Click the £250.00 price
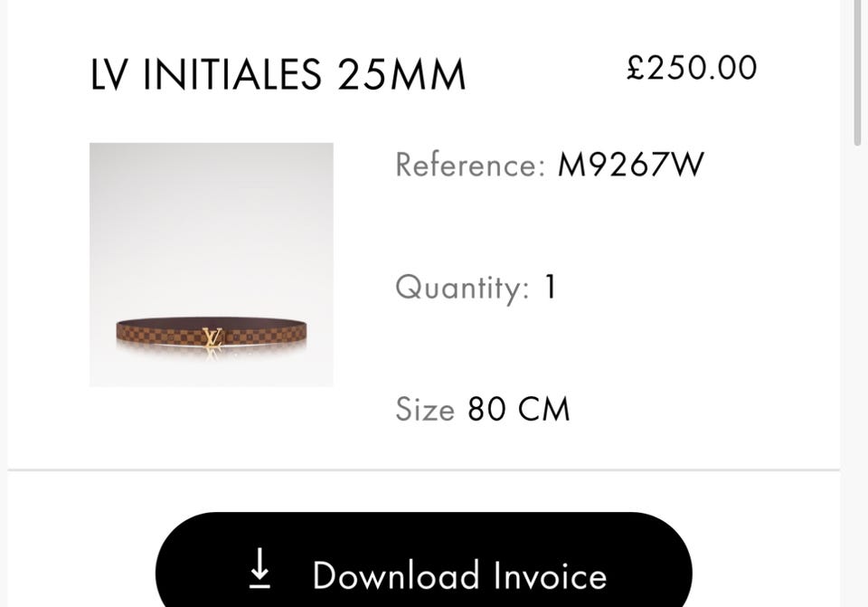 point(692,68)
